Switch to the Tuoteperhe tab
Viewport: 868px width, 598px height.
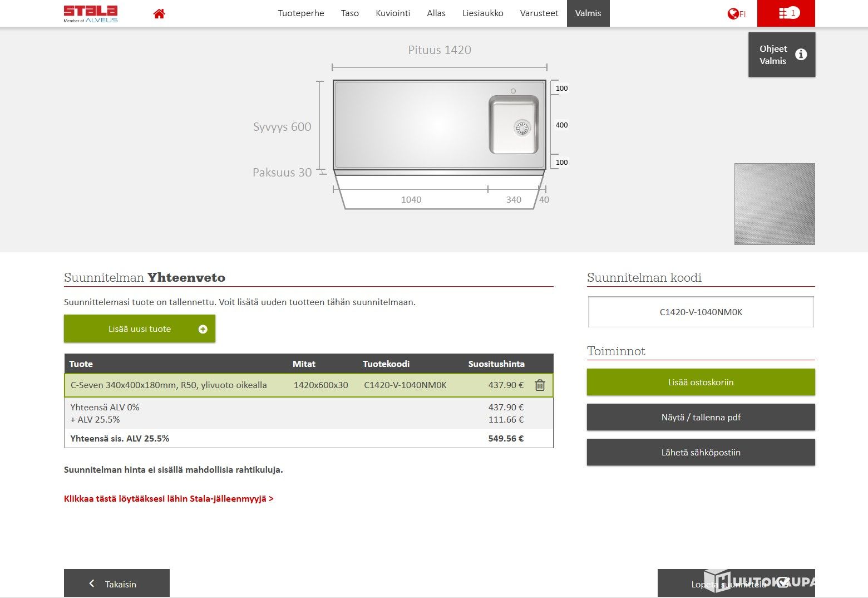pyautogui.click(x=300, y=13)
